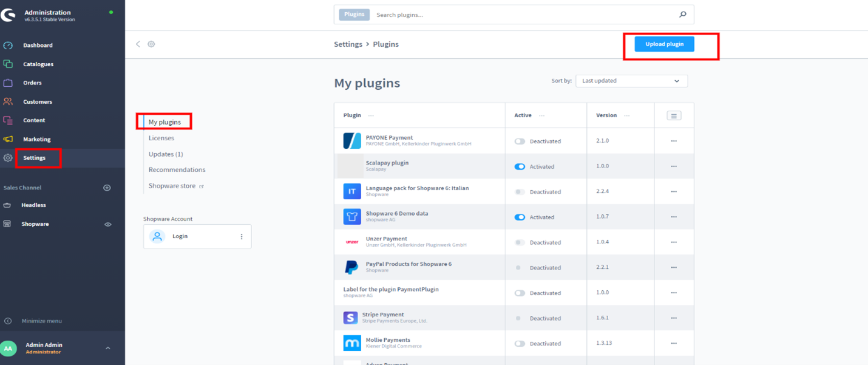Open PAYONE Payment row actions menu
868x365 pixels.
(x=674, y=141)
